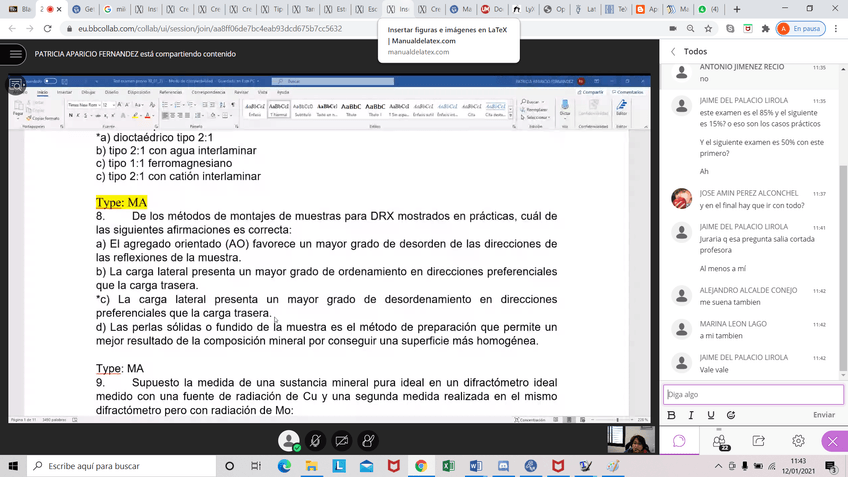Click the Enviar button

click(824, 415)
